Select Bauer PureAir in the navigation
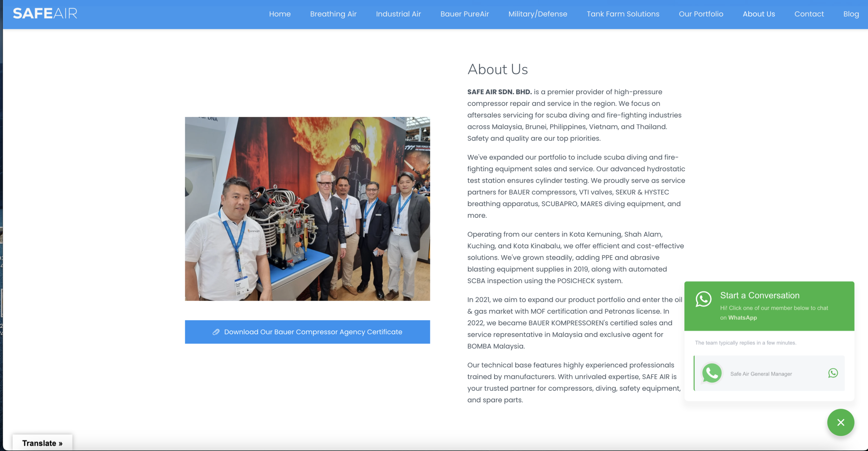This screenshot has width=868, height=451. click(x=465, y=14)
